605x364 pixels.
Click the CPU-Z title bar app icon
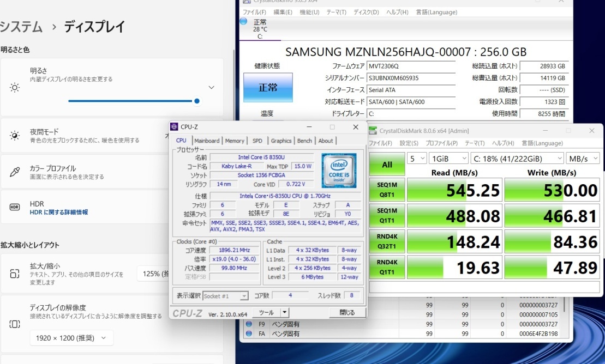tap(175, 126)
